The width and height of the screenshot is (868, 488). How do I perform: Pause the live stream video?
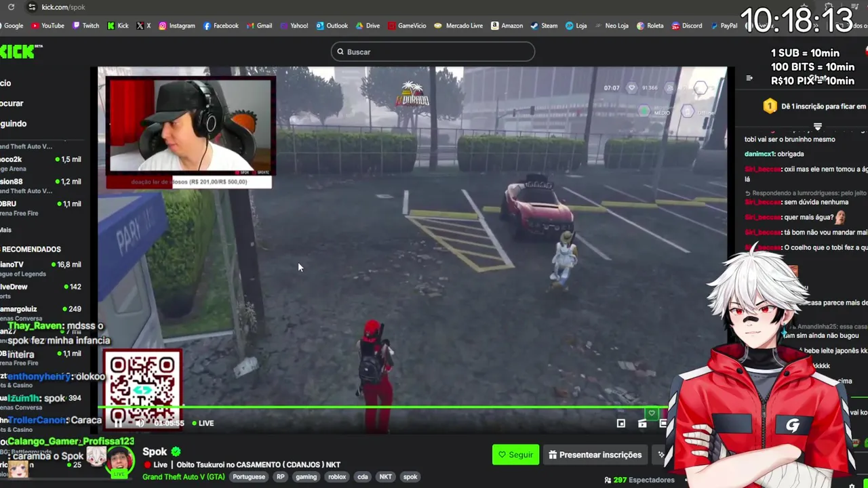click(x=118, y=423)
